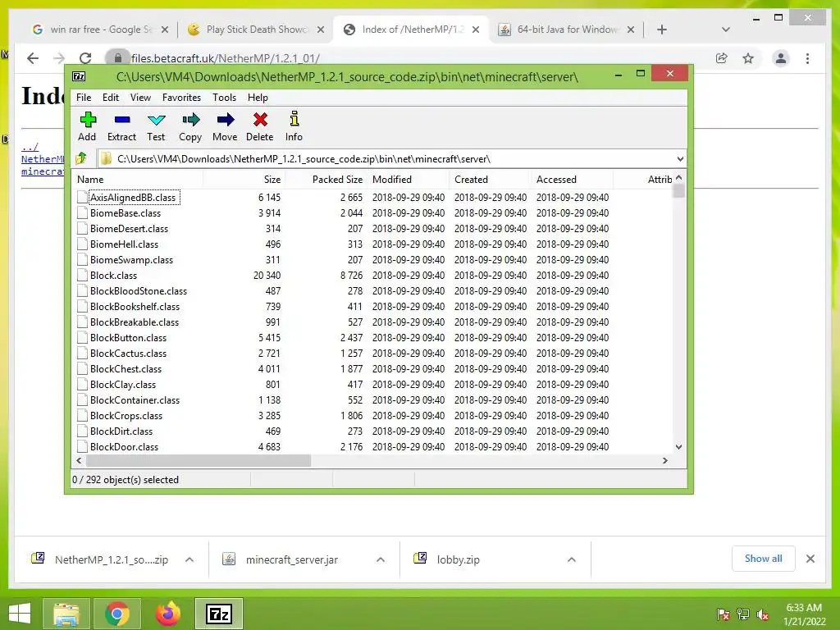Click the Chrome taskbar icon
The height and width of the screenshot is (630, 840).
pos(116,614)
